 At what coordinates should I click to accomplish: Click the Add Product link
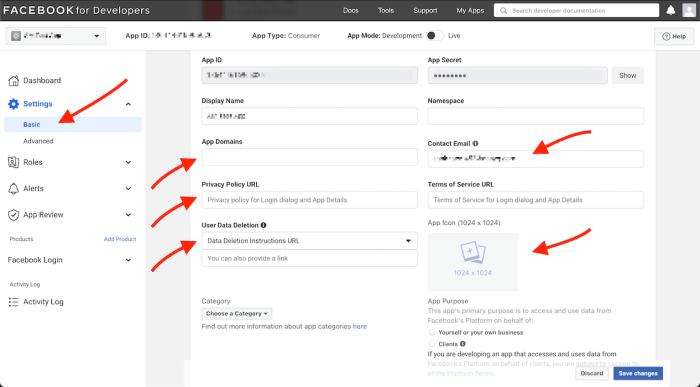coord(120,239)
